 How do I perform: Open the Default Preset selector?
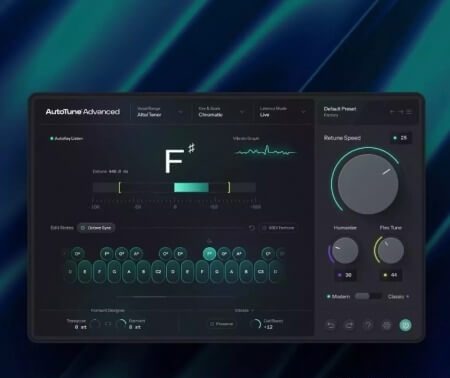point(340,112)
